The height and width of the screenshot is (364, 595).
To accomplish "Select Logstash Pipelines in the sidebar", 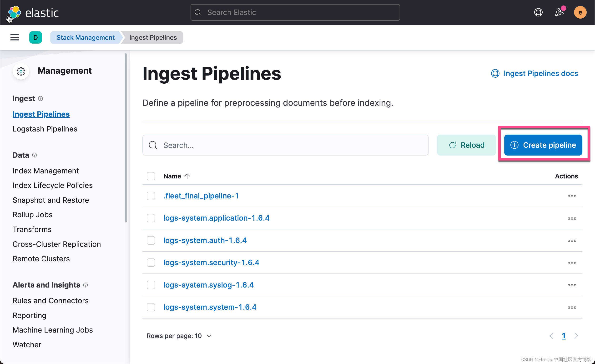I will (x=45, y=129).
